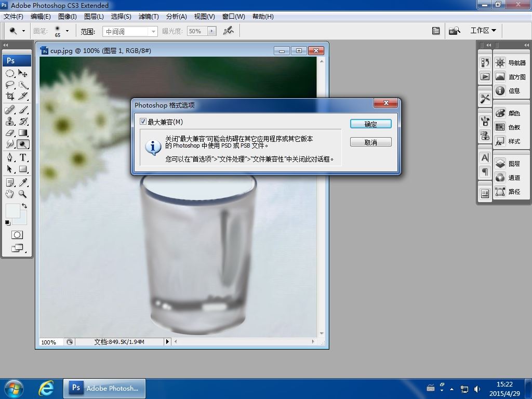Open the 帮助(H) menu
The height and width of the screenshot is (399, 532).
tap(263, 16)
